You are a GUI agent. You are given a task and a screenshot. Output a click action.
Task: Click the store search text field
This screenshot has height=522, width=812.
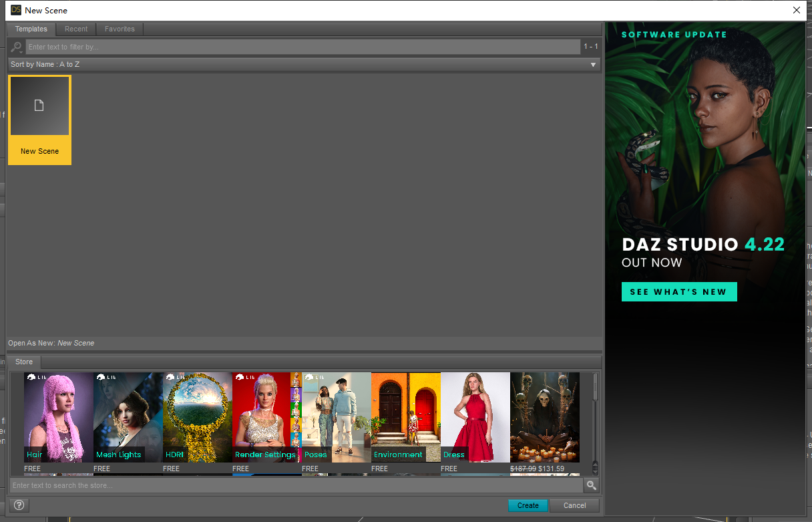click(296, 485)
